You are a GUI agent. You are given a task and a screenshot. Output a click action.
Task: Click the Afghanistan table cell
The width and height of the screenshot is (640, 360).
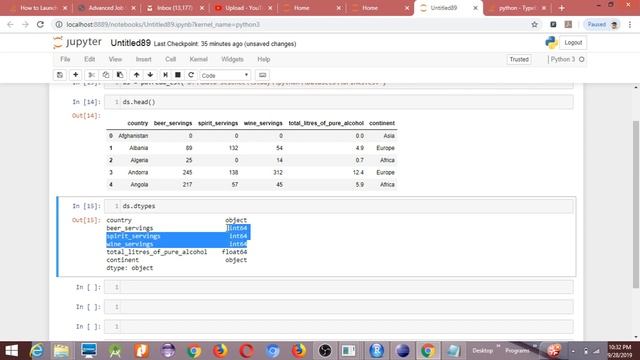pos(133,136)
